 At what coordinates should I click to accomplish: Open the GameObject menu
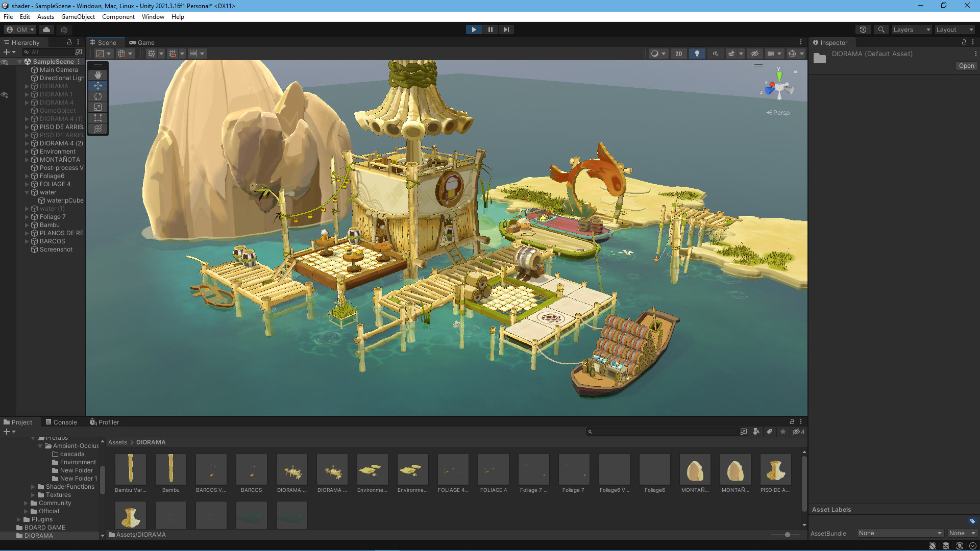[x=78, y=17]
